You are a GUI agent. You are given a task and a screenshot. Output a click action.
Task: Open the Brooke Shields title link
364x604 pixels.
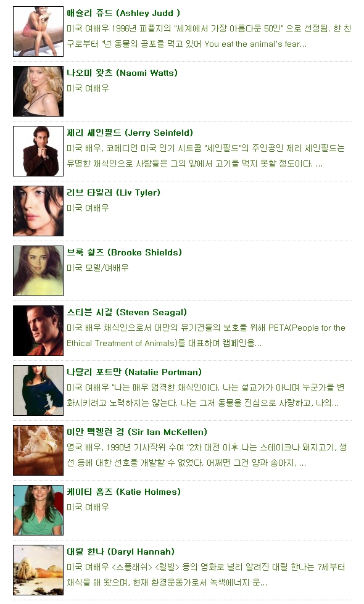point(124,252)
